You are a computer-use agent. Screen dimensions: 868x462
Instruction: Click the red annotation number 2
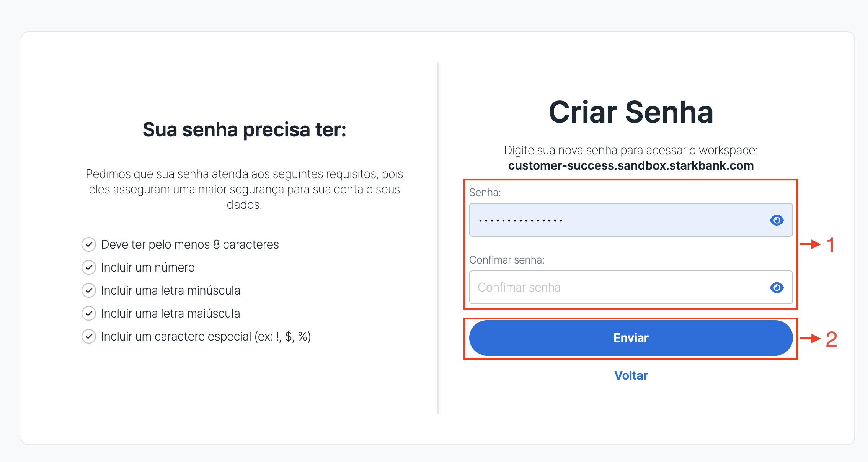click(831, 339)
